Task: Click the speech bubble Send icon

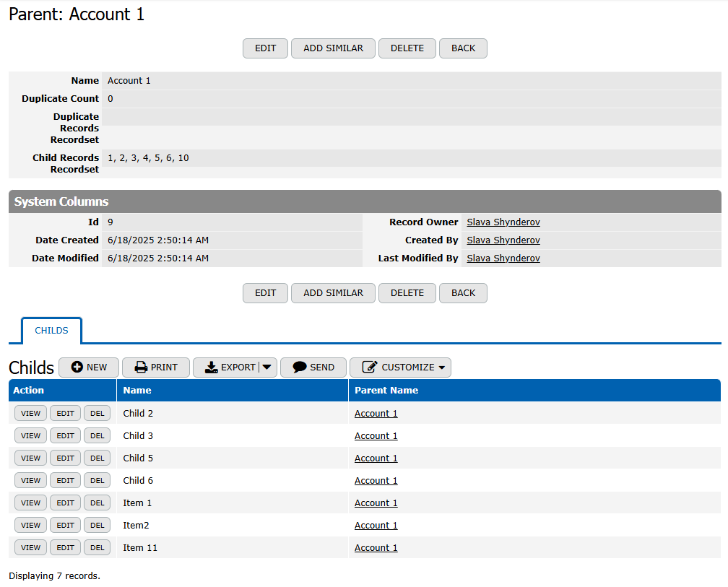Action: (x=300, y=368)
